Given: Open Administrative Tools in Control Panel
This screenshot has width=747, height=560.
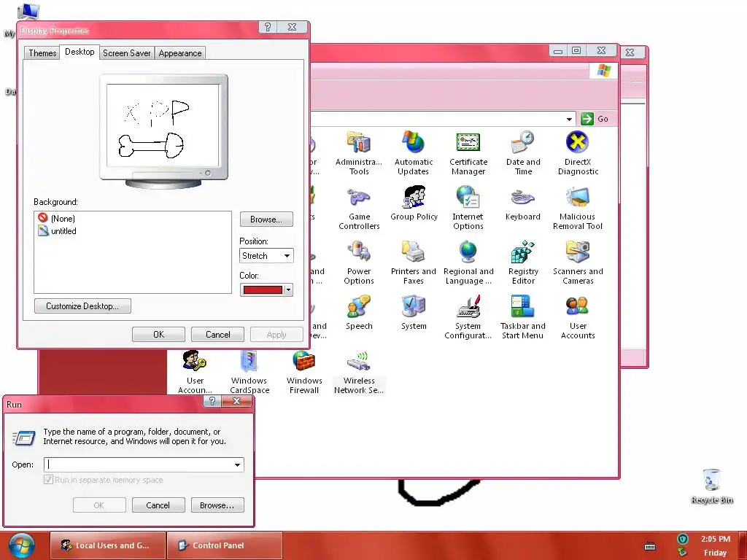Looking at the screenshot, I should pos(359,153).
